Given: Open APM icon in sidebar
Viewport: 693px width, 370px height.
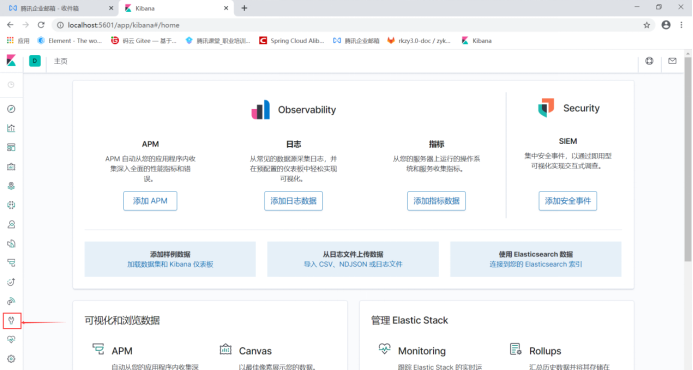Looking at the screenshot, I should pos(11,263).
